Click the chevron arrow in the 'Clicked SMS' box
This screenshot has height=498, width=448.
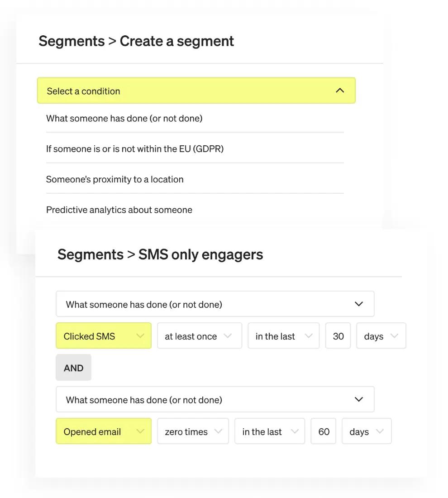click(140, 336)
